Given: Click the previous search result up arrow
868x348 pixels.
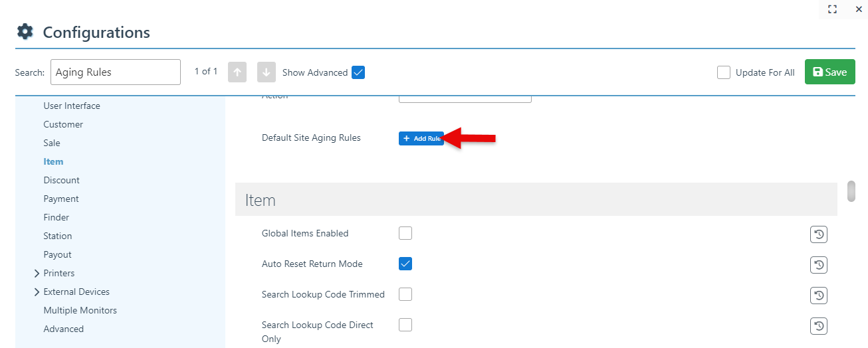Looking at the screenshot, I should point(237,72).
